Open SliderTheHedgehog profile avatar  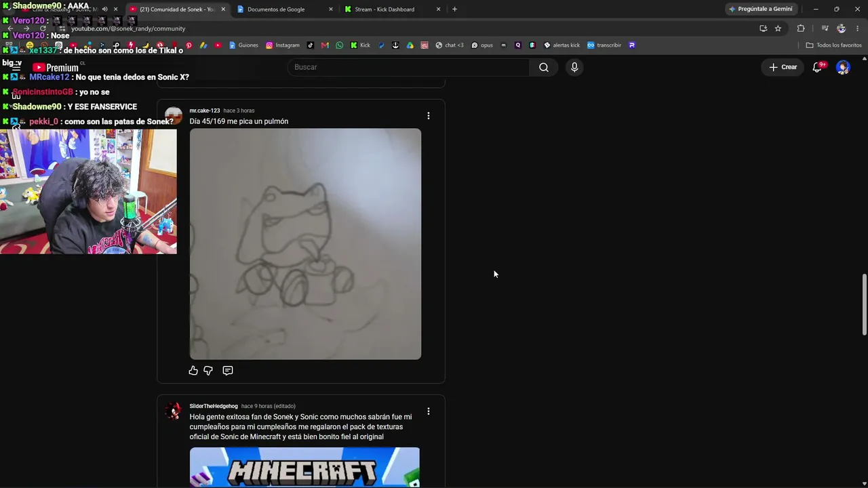coord(174,411)
